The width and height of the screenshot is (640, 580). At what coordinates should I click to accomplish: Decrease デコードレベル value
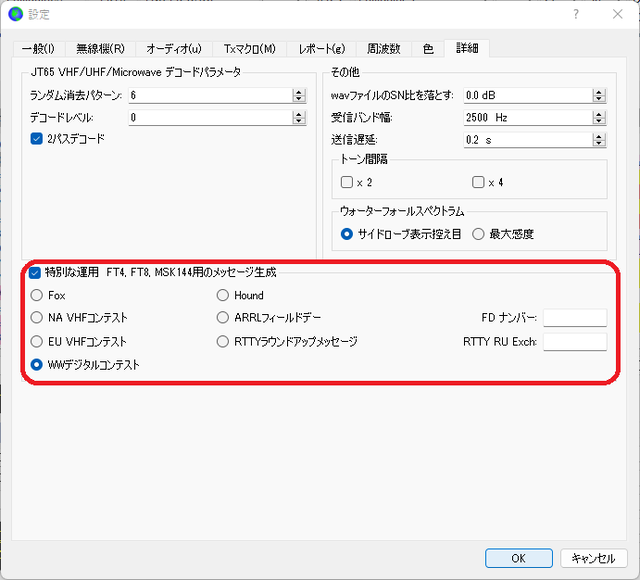[299, 121]
